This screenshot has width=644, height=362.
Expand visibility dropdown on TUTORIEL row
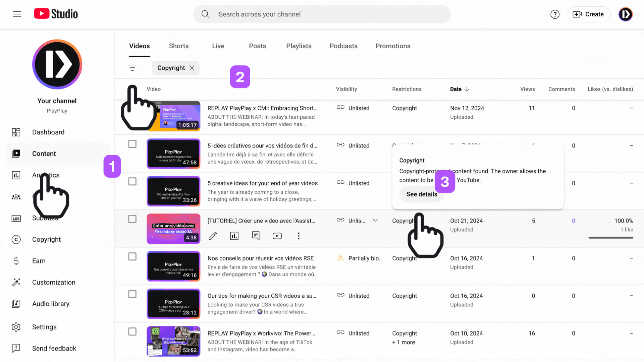375,221
